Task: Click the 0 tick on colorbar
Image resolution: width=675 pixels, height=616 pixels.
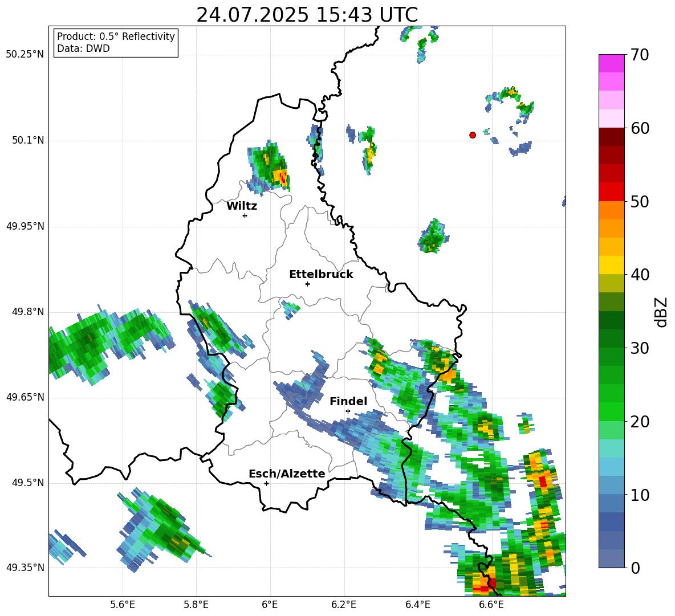Action: (x=635, y=568)
